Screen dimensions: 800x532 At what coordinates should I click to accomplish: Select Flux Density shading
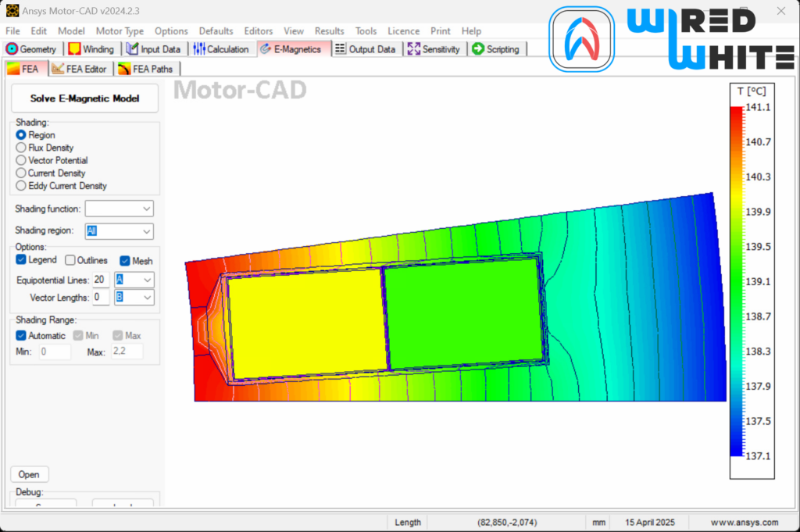(x=21, y=148)
